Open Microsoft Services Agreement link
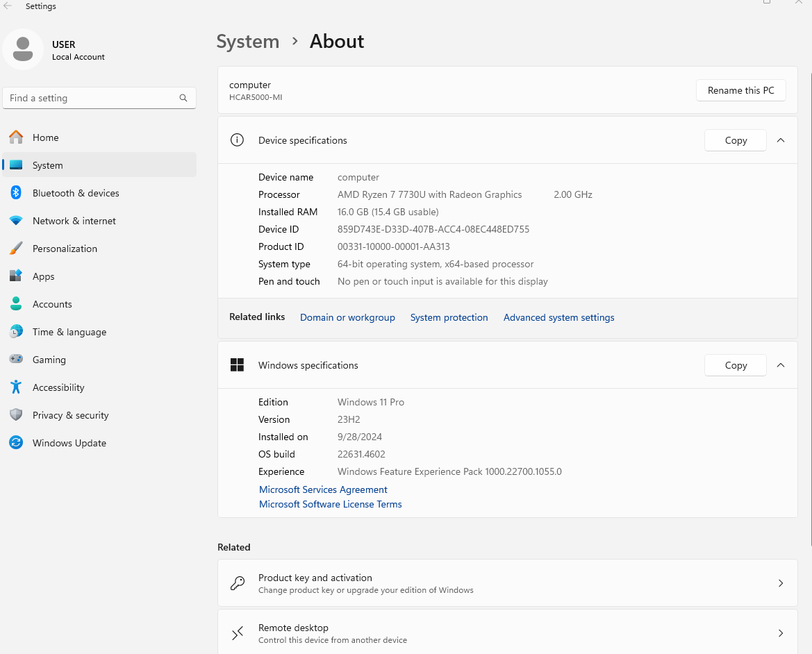 click(323, 489)
